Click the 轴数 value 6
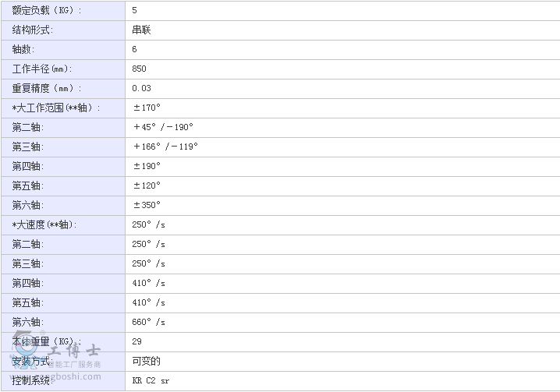The image size is (560, 392). tap(135, 49)
